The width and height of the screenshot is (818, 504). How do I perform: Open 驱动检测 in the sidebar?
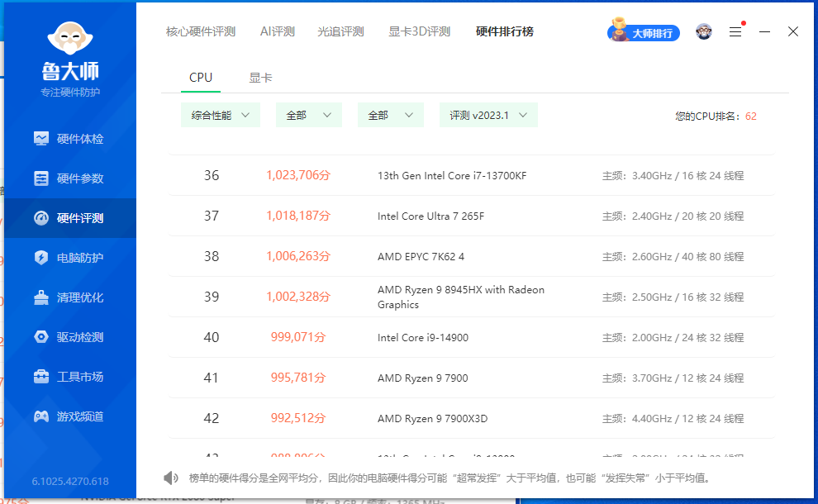(70, 337)
